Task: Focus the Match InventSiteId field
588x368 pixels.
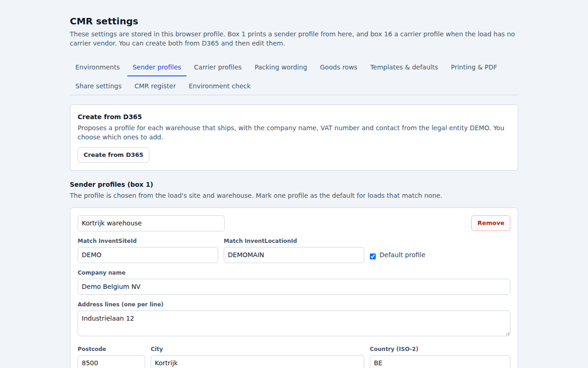Action: pyautogui.click(x=148, y=255)
